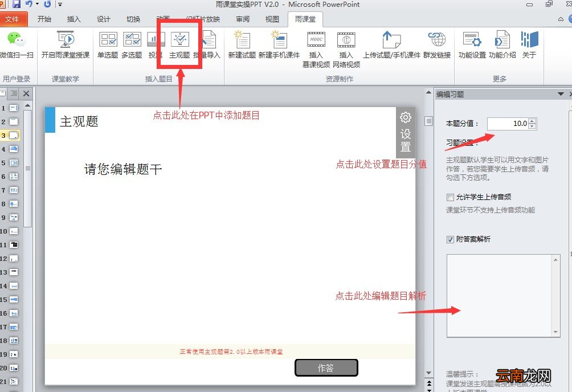Open function introduction (功能介绍)
This screenshot has height=392, width=572.
502,44
